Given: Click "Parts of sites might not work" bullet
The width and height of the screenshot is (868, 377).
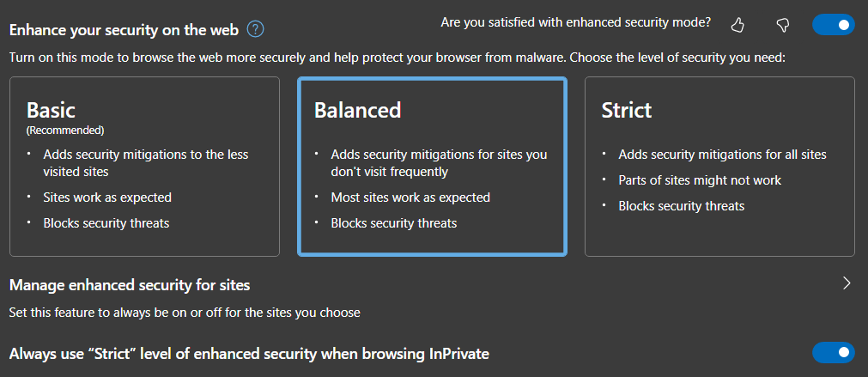Looking at the screenshot, I should click(700, 180).
